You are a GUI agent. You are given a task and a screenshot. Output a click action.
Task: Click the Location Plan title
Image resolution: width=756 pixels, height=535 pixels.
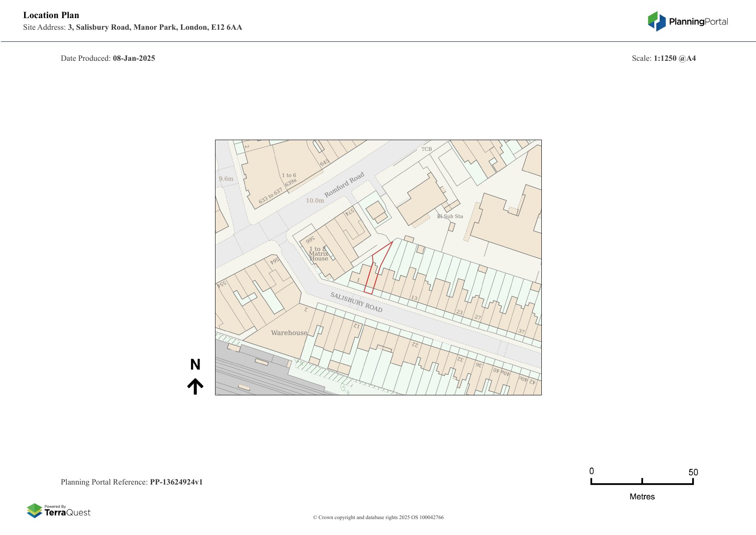[51, 15]
